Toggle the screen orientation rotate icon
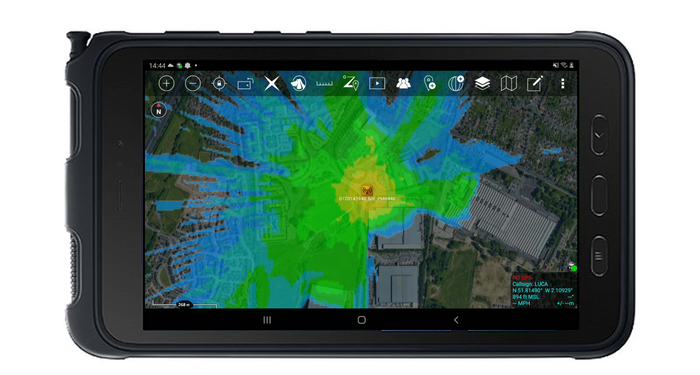Viewport: 700px width, 375px height. click(245, 83)
